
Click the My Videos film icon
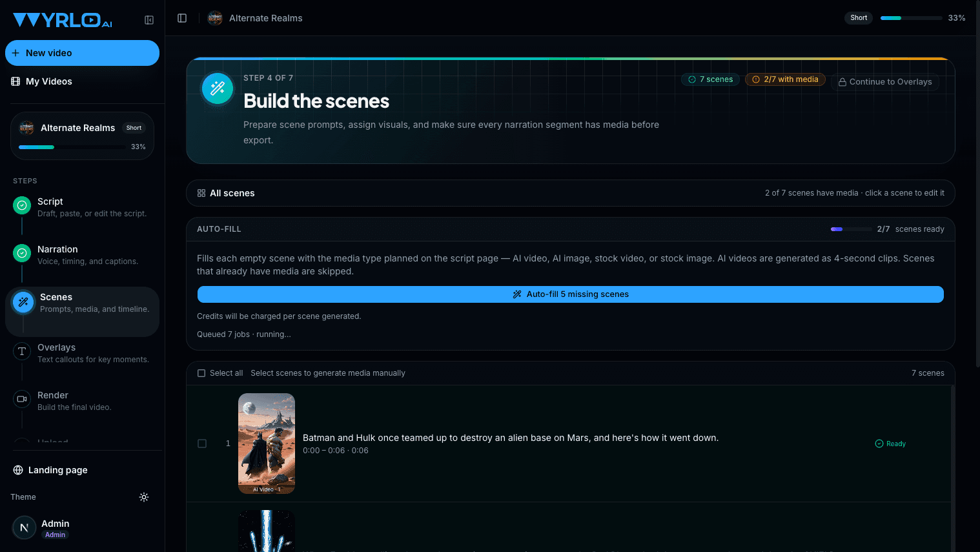coord(15,81)
